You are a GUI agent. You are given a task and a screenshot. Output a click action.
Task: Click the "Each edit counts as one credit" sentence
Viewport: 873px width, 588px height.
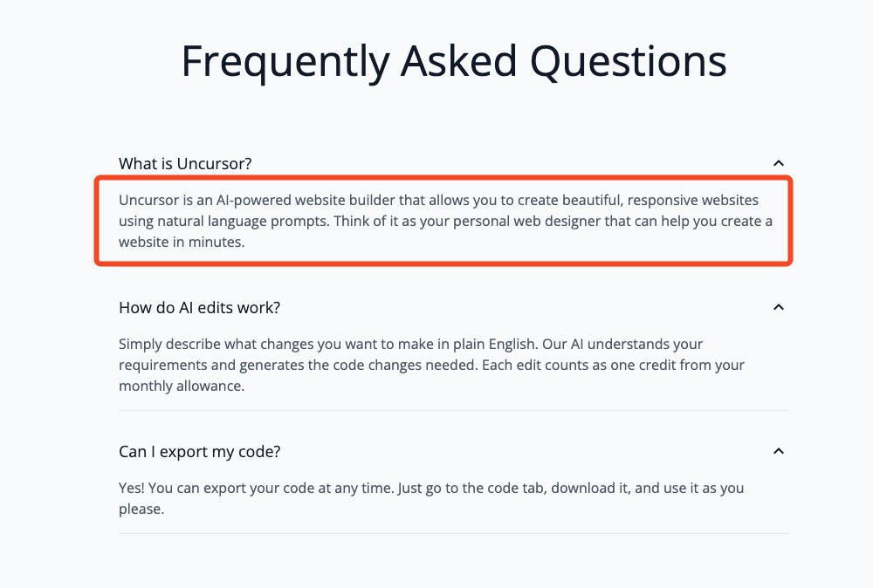pyautogui.click(x=613, y=365)
